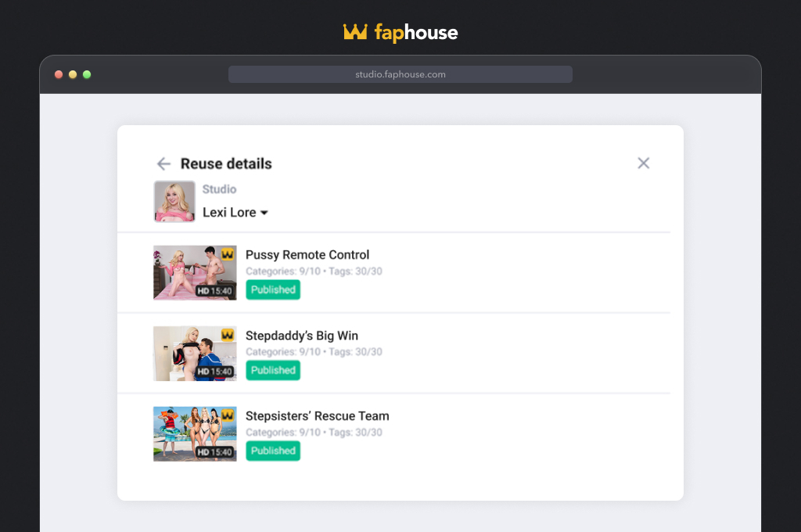Click categories and tags text for Stepdaddy's Big Win
The width and height of the screenshot is (801, 532).
(314, 352)
